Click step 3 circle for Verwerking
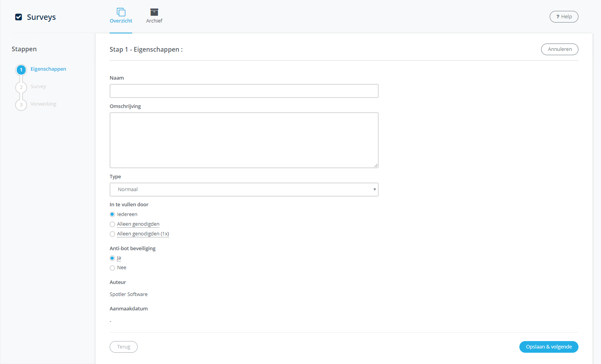Image resolution: width=601 pixels, height=364 pixels. 21,104
